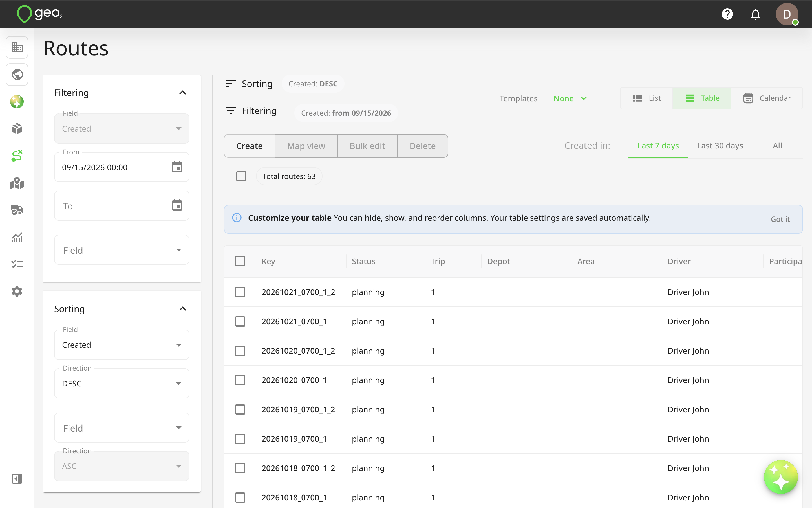Click the geo logo

[x=39, y=14]
